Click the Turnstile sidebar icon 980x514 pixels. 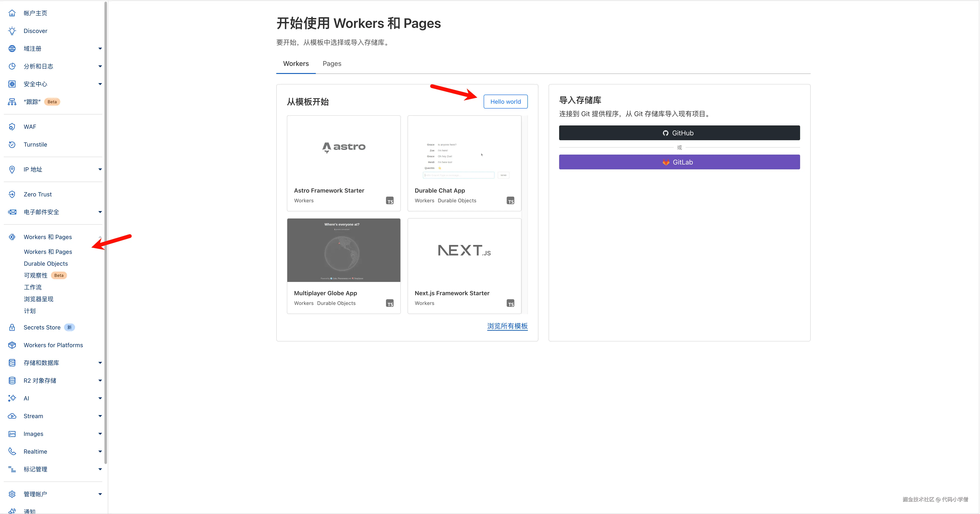click(x=12, y=144)
